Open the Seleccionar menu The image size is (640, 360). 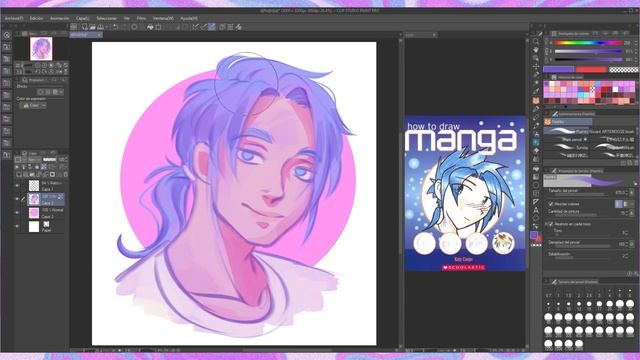tap(107, 18)
